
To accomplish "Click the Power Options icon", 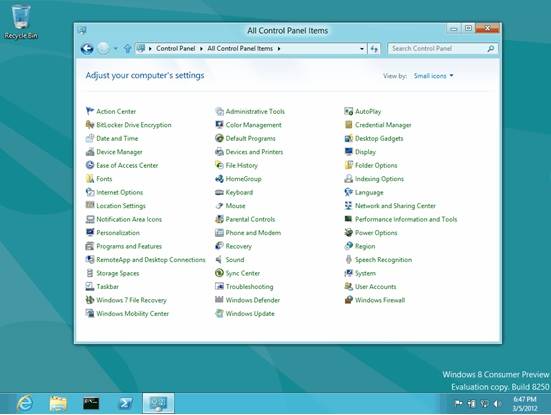I will 349,232.
